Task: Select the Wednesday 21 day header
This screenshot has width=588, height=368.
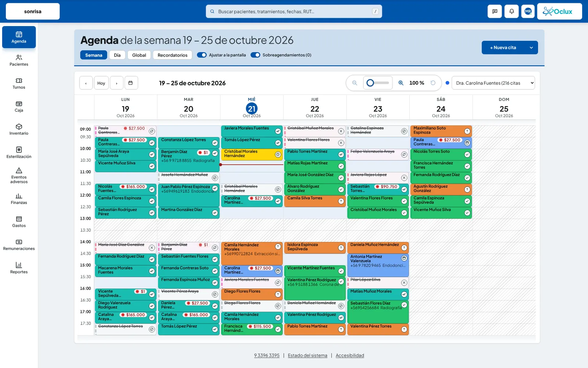Action: [252, 107]
